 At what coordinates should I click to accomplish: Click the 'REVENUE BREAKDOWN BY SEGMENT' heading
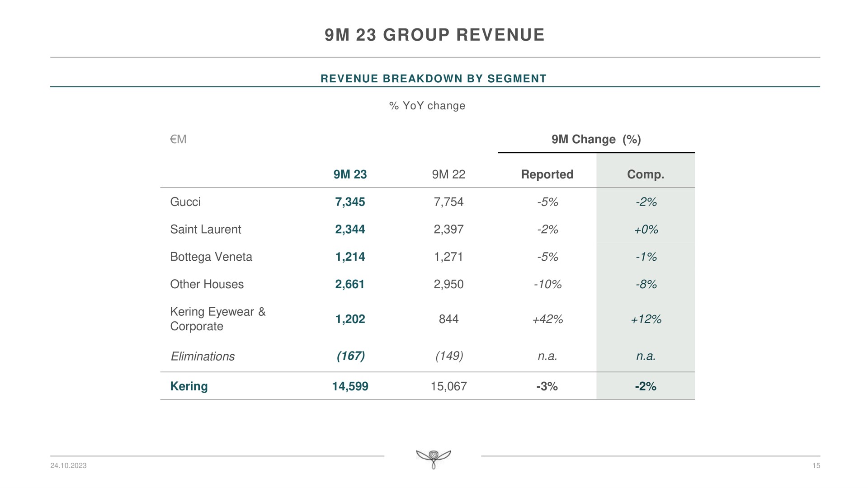tap(434, 79)
